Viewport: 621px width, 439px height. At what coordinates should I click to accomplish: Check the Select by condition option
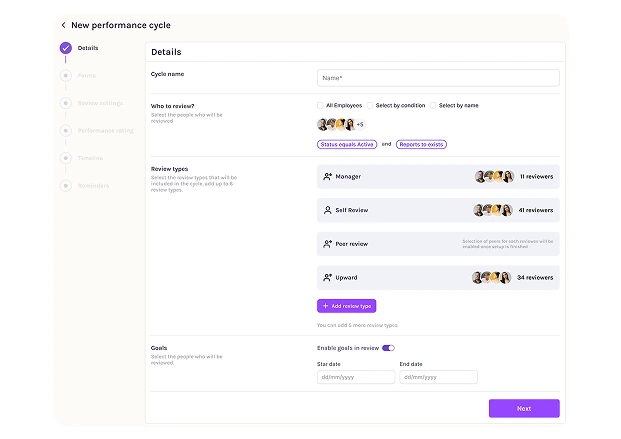(x=369, y=105)
